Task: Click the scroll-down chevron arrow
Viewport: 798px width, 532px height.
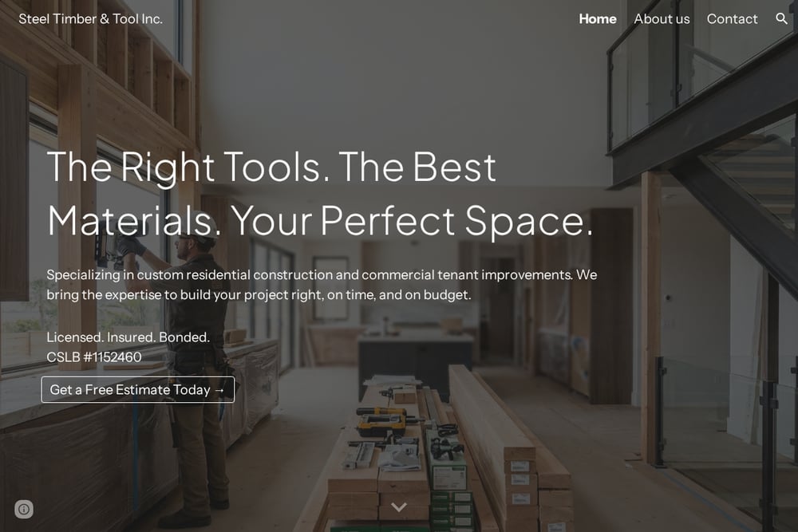Action: 399,506
